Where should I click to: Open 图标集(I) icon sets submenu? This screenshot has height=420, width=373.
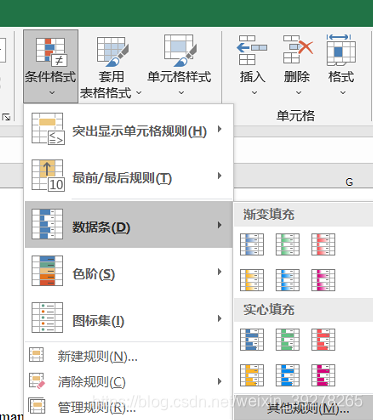click(x=129, y=318)
